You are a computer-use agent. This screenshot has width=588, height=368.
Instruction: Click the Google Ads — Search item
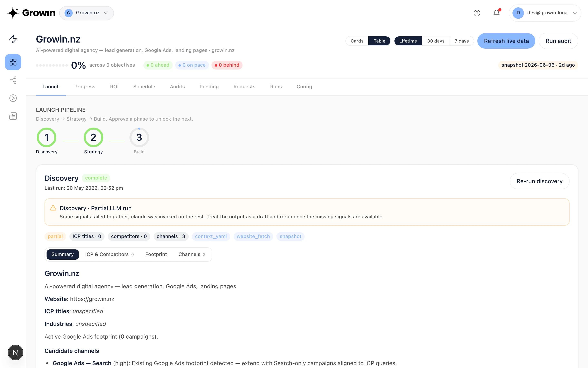click(x=82, y=363)
